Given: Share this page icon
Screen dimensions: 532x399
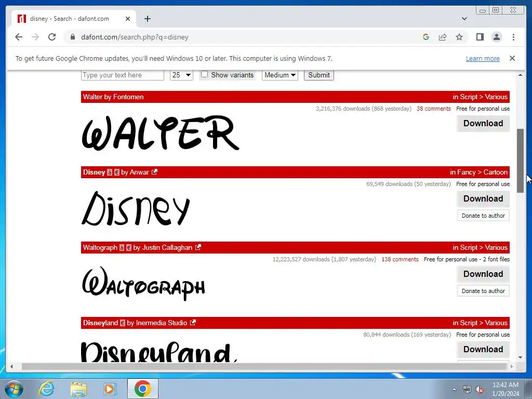Looking at the screenshot, I should [x=443, y=37].
